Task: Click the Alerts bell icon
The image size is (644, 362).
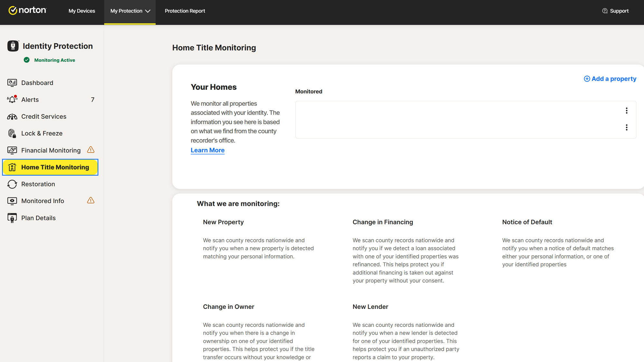Action: [x=12, y=99]
